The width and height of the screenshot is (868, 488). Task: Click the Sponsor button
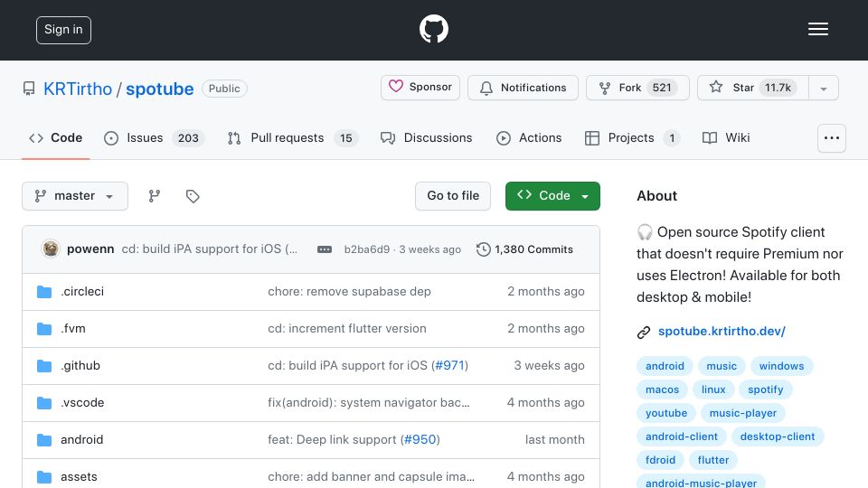point(420,88)
